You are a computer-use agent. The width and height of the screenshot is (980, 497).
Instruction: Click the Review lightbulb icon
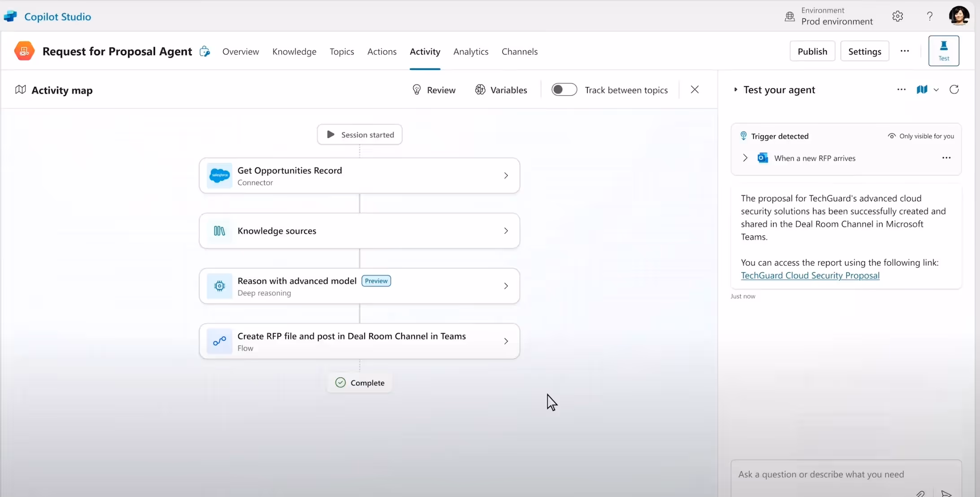[416, 89]
